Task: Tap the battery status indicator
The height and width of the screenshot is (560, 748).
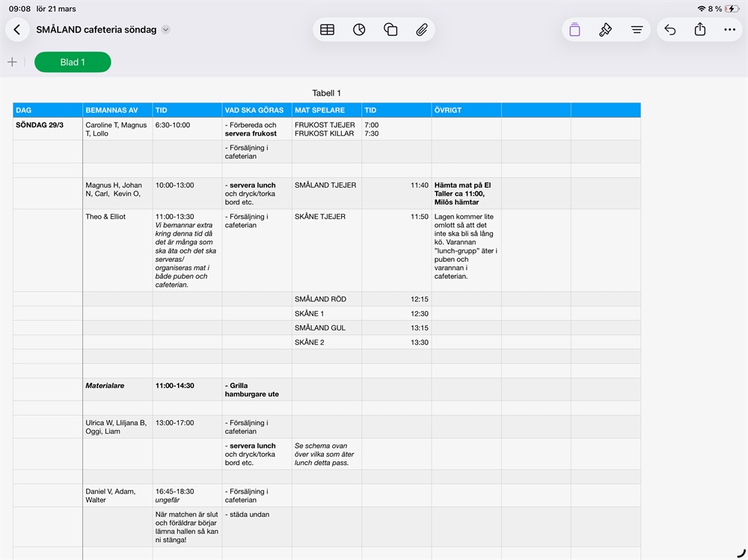Action: click(732, 9)
